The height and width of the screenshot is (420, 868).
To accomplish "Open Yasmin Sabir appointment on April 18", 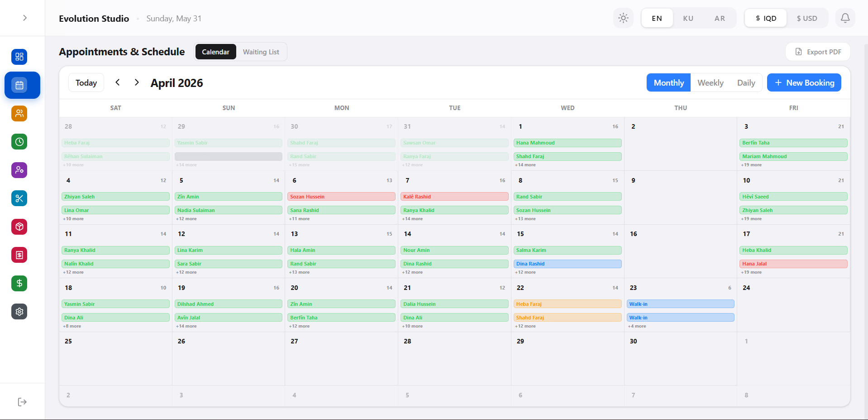I will pyautogui.click(x=115, y=304).
